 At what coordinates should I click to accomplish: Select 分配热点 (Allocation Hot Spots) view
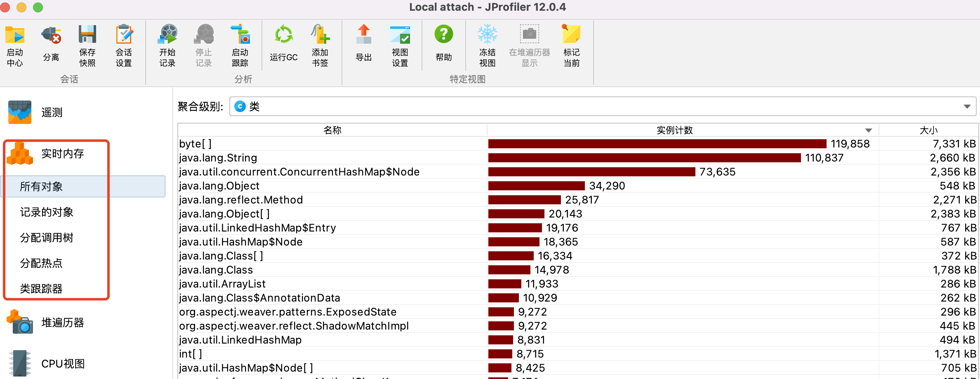pos(41,263)
